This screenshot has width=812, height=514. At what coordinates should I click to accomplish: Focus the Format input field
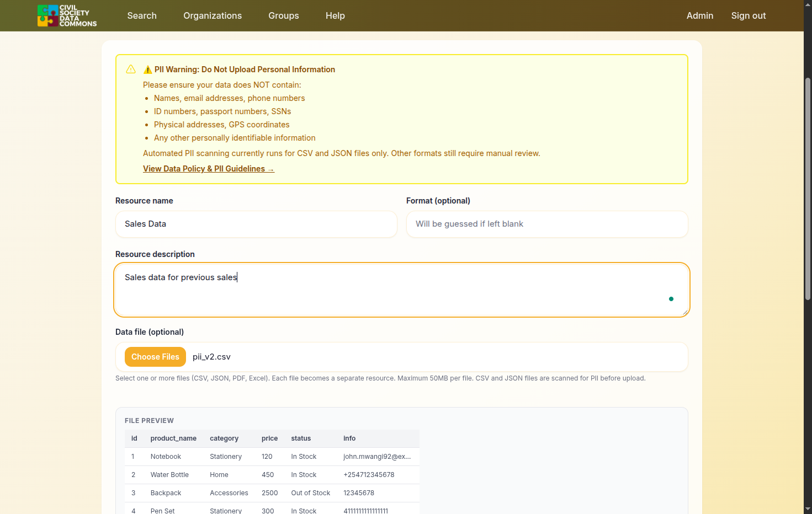(x=547, y=224)
